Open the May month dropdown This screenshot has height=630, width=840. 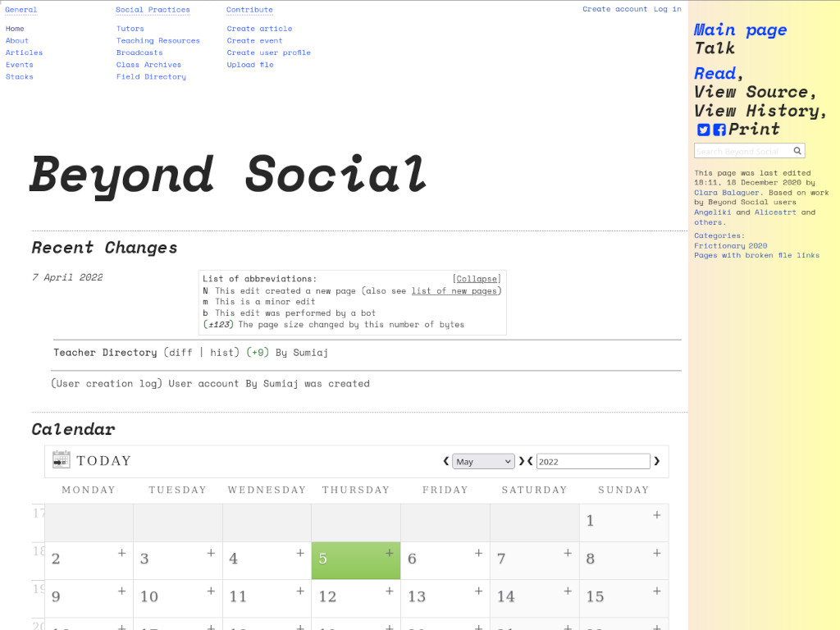pyautogui.click(x=483, y=462)
